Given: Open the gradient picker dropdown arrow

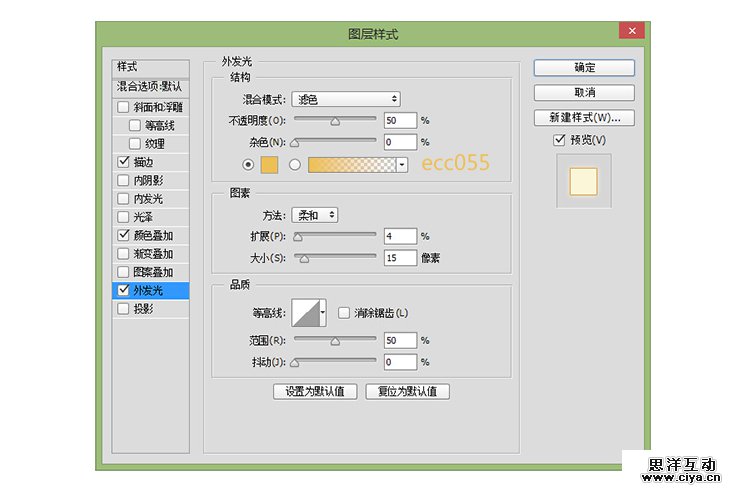Looking at the screenshot, I should click(402, 165).
